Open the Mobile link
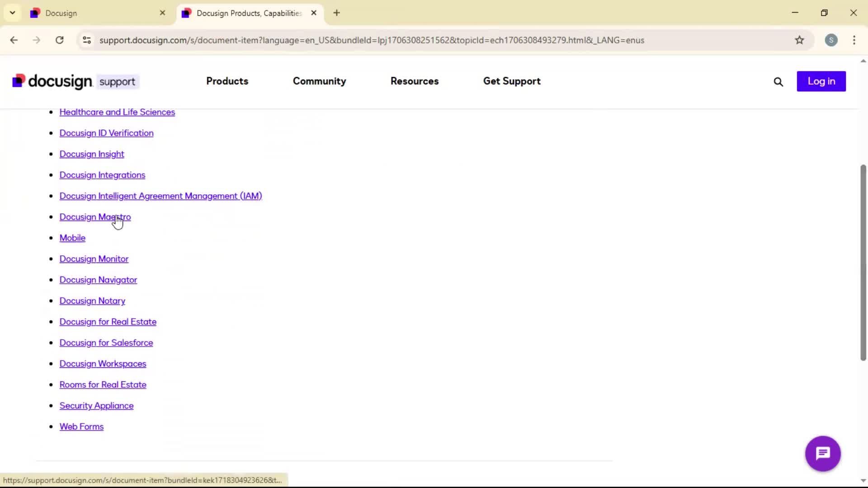This screenshot has height=488, width=868. (72, 238)
